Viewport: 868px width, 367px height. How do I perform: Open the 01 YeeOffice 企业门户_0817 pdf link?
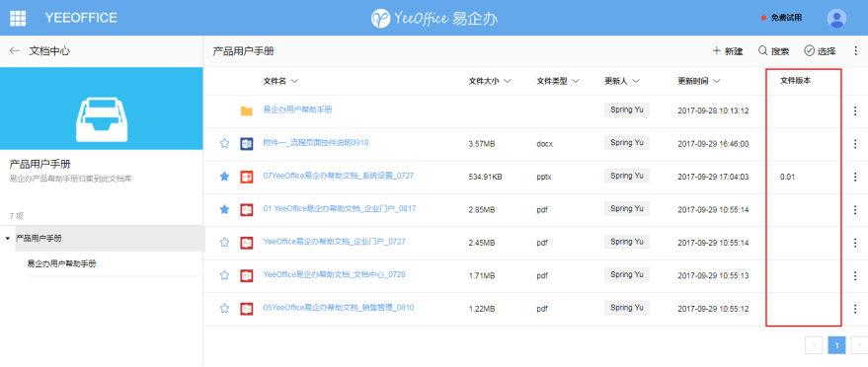340,209
